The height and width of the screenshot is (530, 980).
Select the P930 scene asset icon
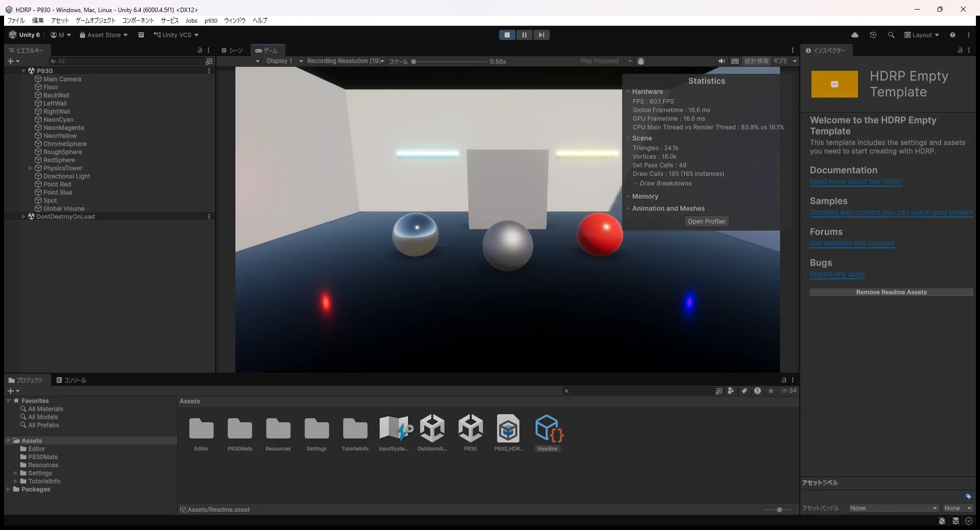point(471,429)
